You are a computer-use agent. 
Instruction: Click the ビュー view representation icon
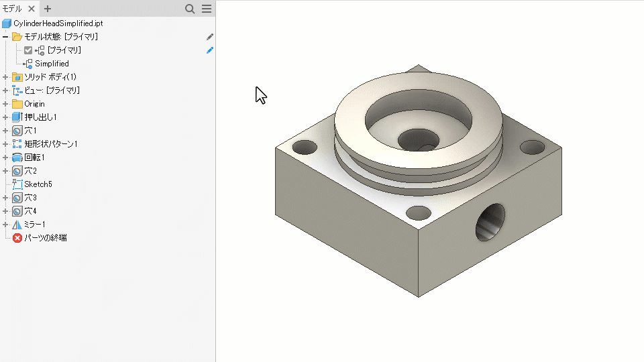pyautogui.click(x=17, y=90)
